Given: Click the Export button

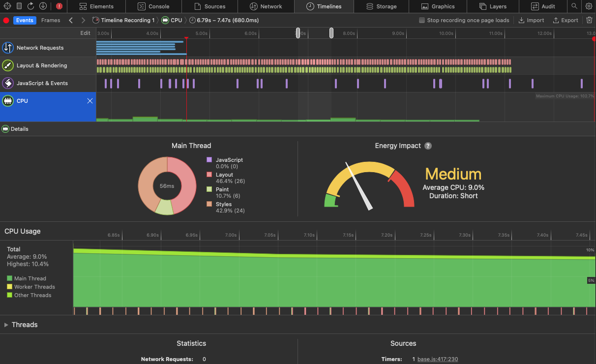Looking at the screenshot, I should pyautogui.click(x=566, y=20).
